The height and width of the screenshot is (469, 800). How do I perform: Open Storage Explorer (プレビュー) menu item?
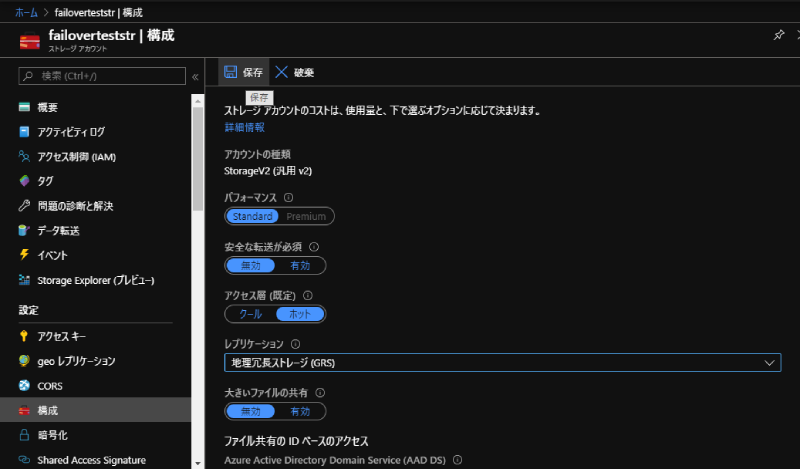(x=95, y=280)
